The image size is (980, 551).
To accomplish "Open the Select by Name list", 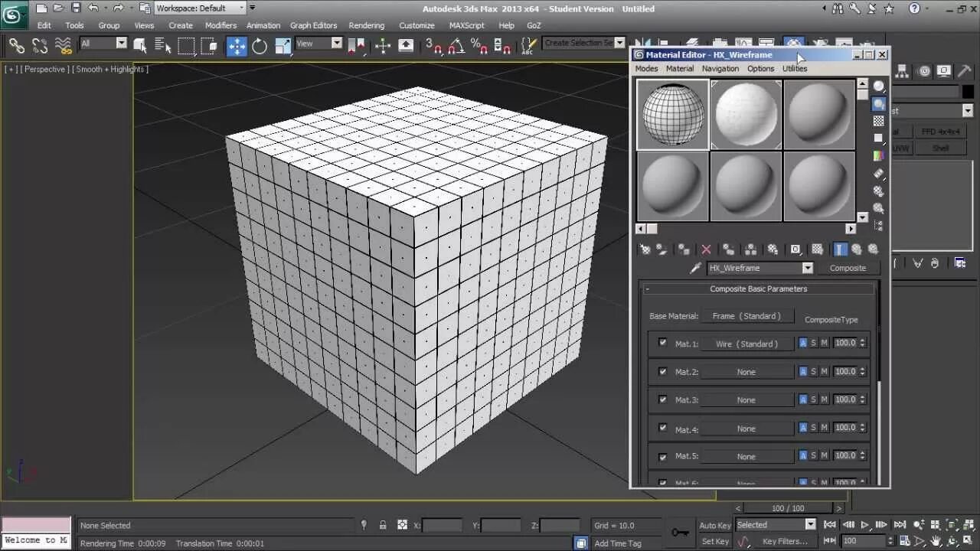I will [x=162, y=46].
